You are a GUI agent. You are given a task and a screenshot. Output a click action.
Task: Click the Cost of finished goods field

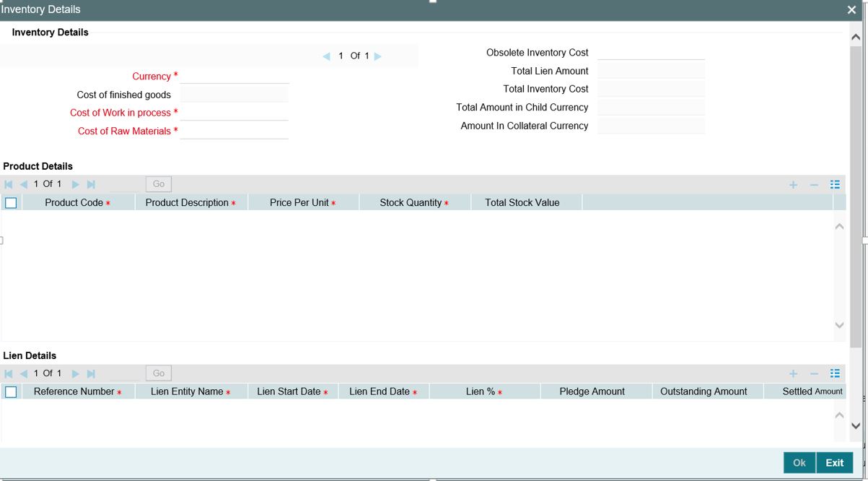[234, 95]
